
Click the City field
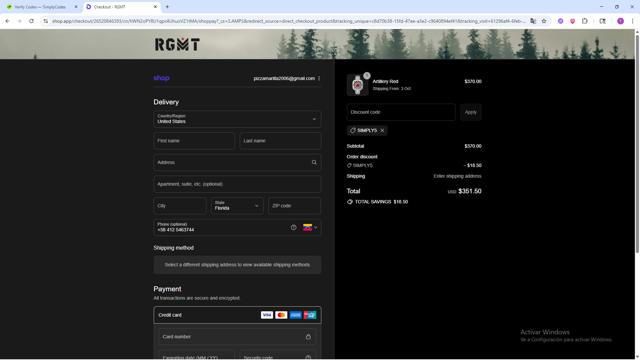click(x=180, y=206)
